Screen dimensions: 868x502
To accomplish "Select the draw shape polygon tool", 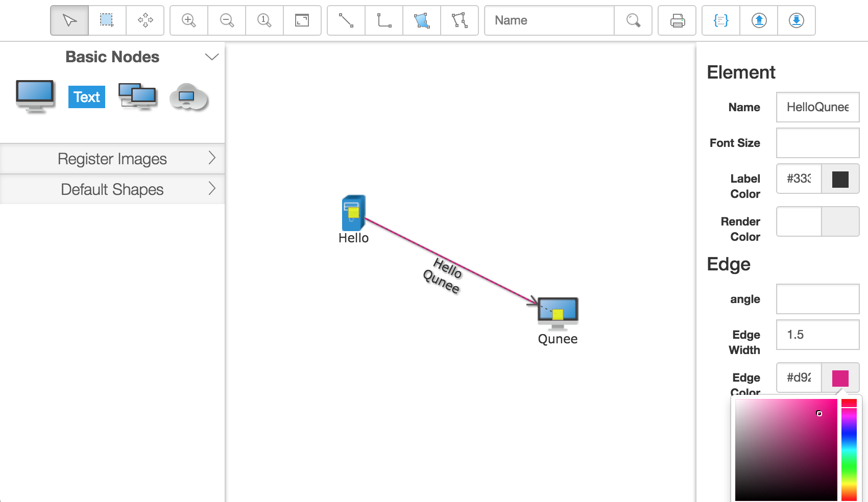I will [422, 20].
